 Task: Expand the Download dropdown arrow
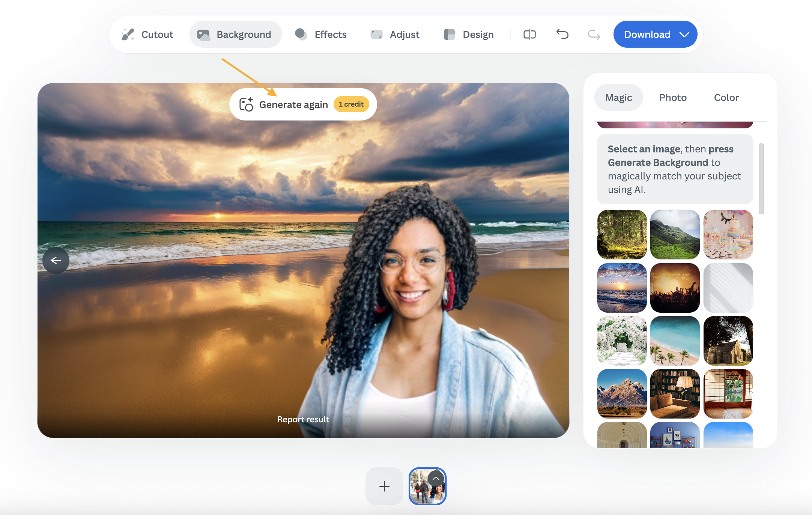click(684, 35)
